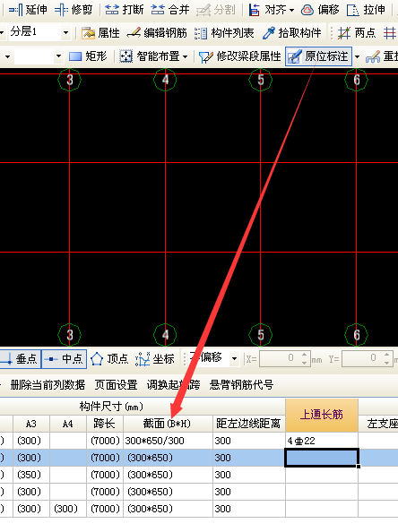Click the 上通长筋 column header
This screenshot has height=532, width=398.
322,415
